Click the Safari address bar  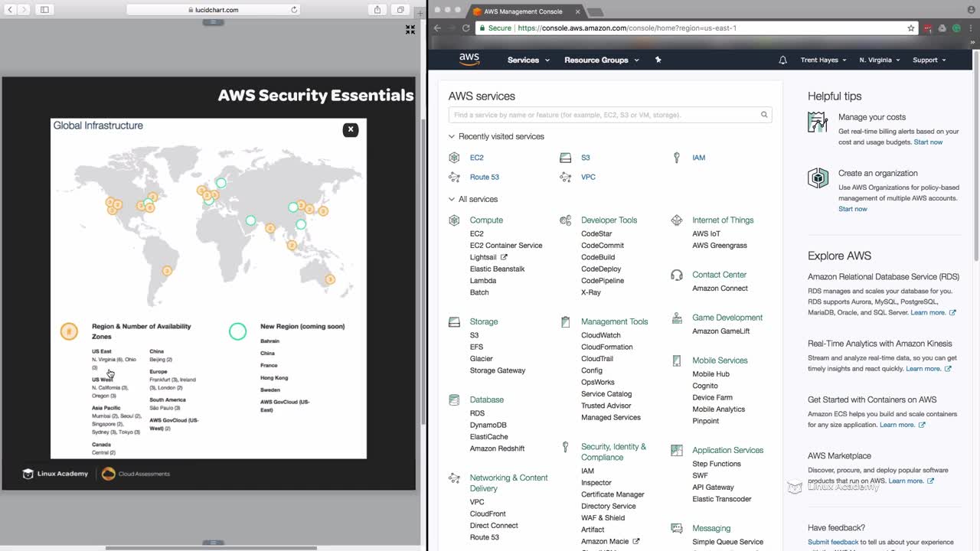point(213,10)
